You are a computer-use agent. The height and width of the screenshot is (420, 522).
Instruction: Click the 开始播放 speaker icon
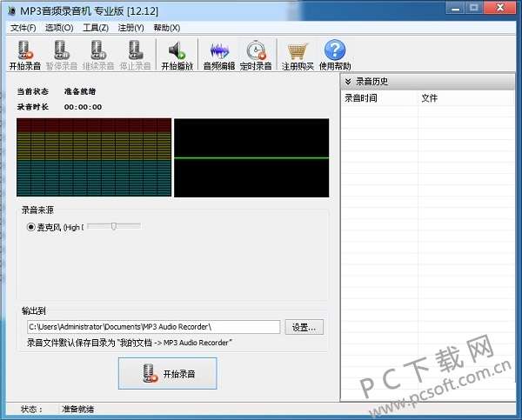[177, 50]
